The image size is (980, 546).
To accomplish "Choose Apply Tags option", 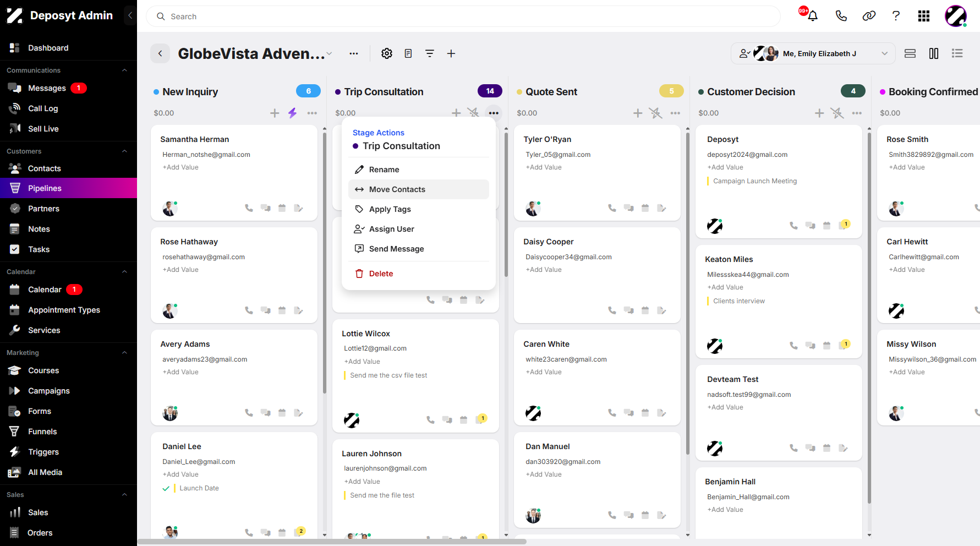I will click(419, 209).
